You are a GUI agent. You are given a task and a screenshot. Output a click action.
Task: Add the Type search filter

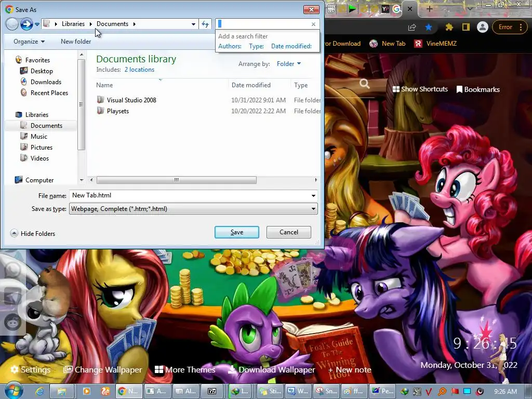click(x=256, y=46)
